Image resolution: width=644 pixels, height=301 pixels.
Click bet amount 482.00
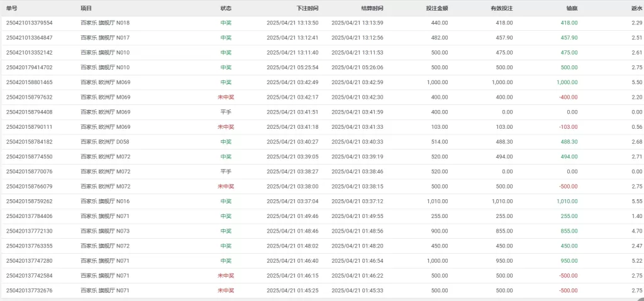[440, 38]
